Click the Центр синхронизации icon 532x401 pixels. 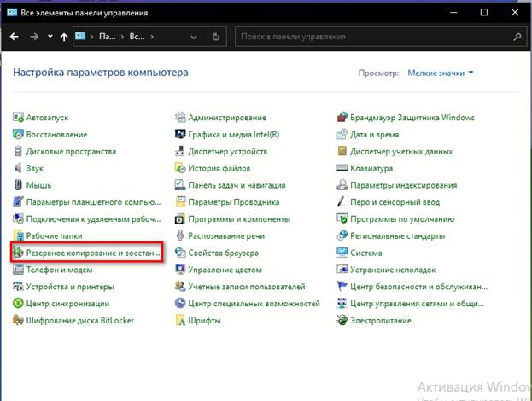18,303
